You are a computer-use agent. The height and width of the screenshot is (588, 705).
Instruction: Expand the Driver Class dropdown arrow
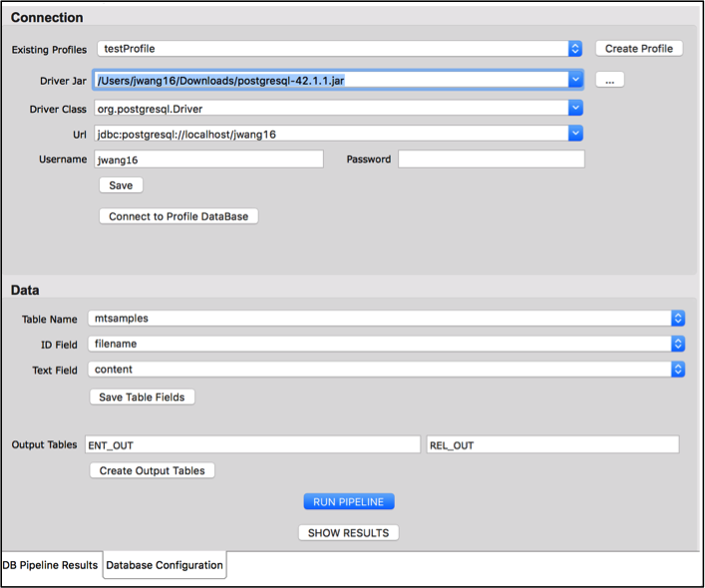click(x=574, y=108)
